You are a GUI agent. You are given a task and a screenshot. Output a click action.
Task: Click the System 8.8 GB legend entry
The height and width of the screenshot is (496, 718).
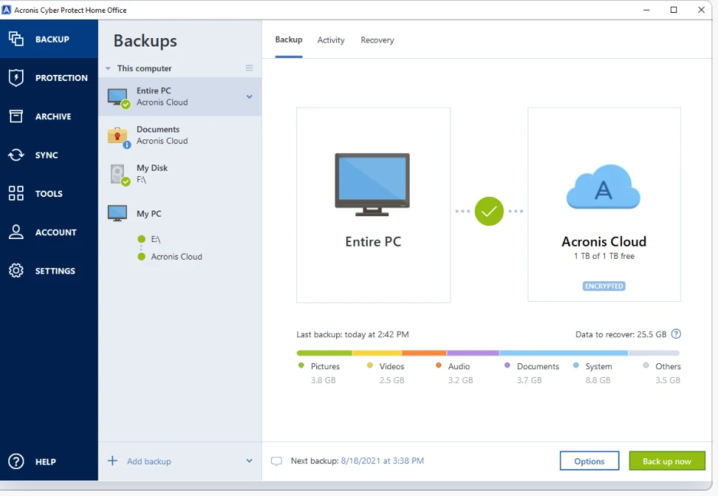(593, 373)
